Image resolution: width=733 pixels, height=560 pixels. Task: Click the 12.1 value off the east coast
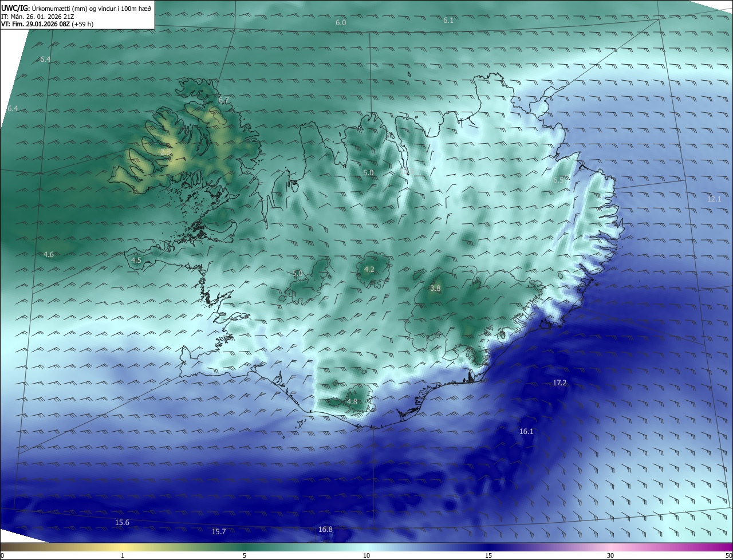714,199
